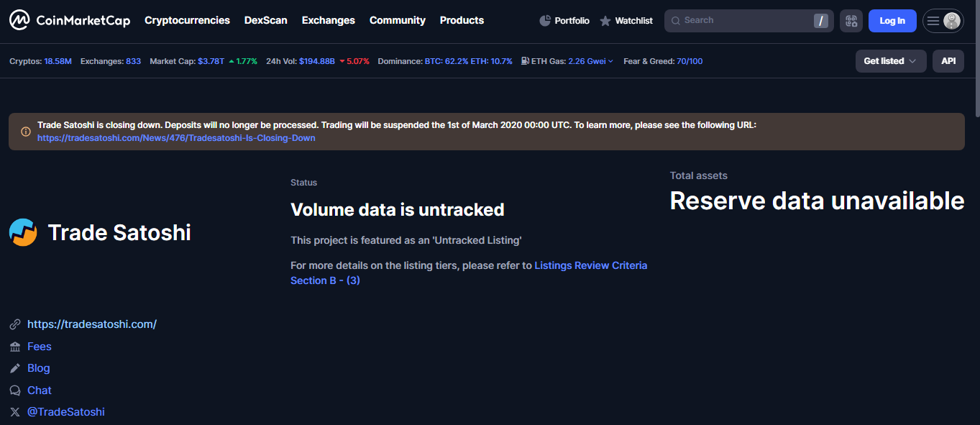Go to the DexScan menu
This screenshot has height=425, width=980.
tap(266, 20)
